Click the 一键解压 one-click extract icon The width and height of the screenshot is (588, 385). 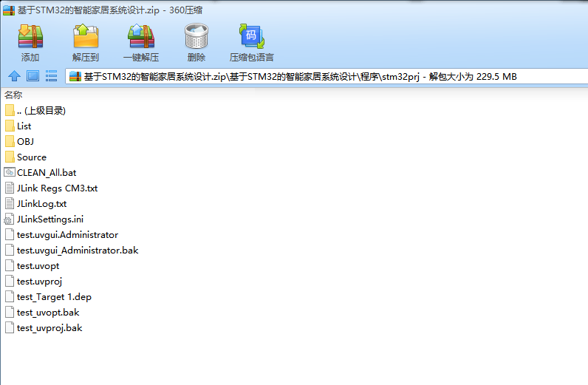coord(141,36)
